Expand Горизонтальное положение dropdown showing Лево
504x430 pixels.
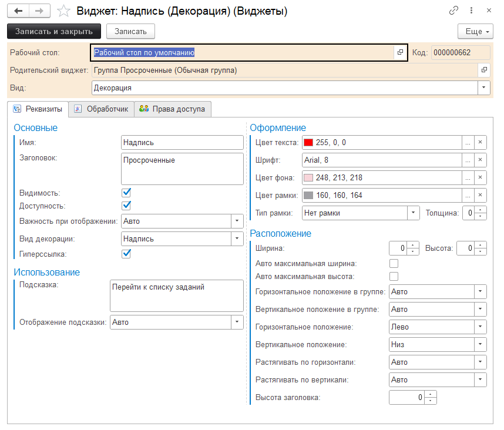tap(481, 327)
